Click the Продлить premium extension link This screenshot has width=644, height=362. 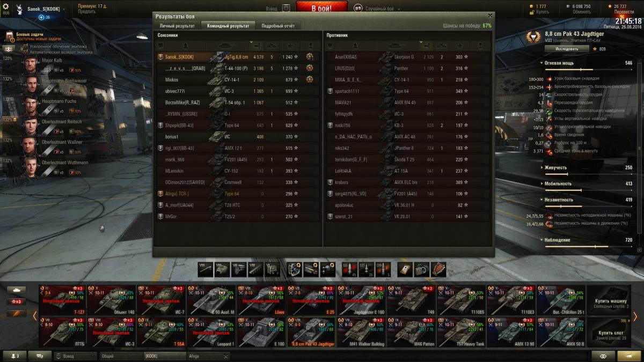click(x=86, y=12)
